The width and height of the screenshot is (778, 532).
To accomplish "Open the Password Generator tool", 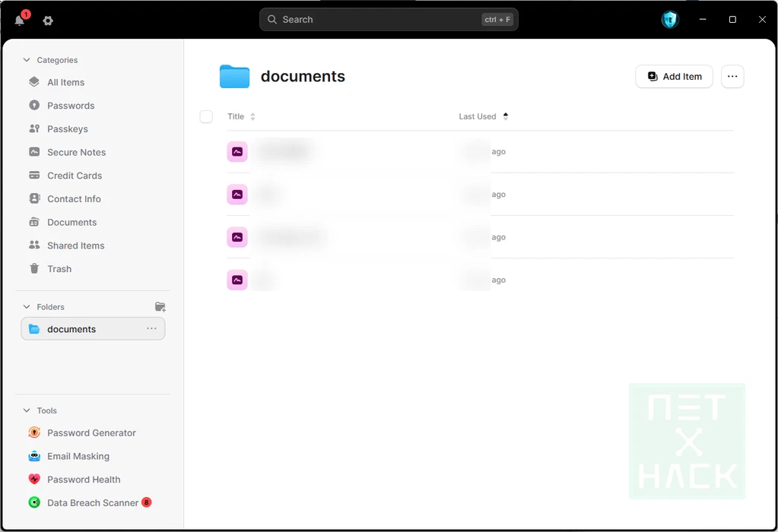I will click(91, 433).
